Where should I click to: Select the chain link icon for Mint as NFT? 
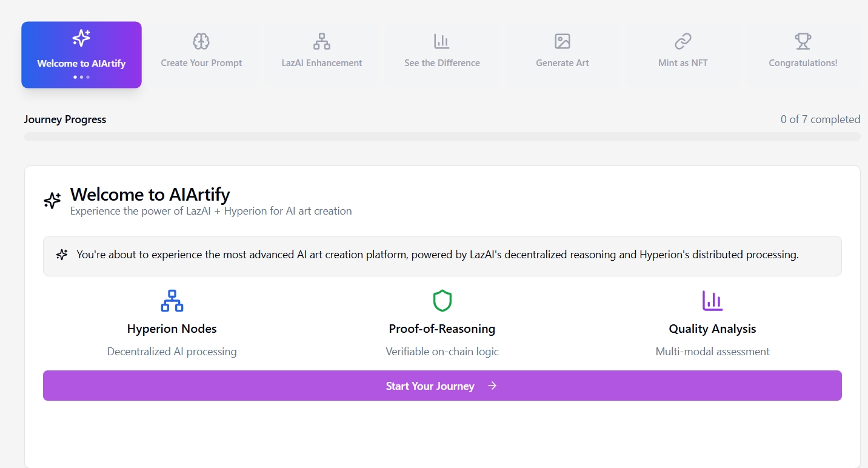(682, 41)
